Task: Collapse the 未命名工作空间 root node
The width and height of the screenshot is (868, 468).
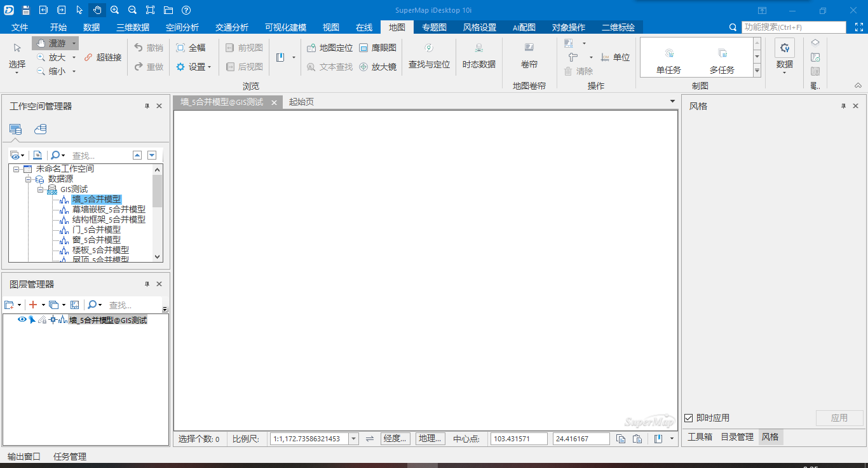Action: [x=16, y=169]
